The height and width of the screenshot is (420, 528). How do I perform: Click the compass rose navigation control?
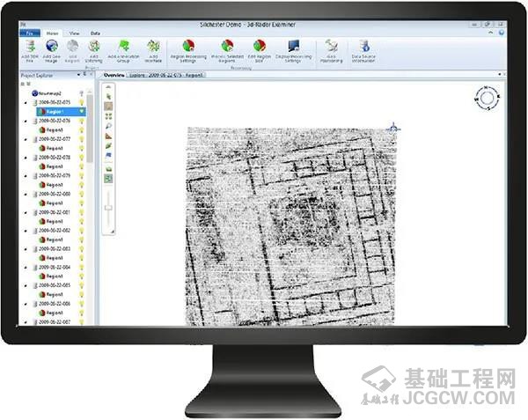tap(485, 98)
